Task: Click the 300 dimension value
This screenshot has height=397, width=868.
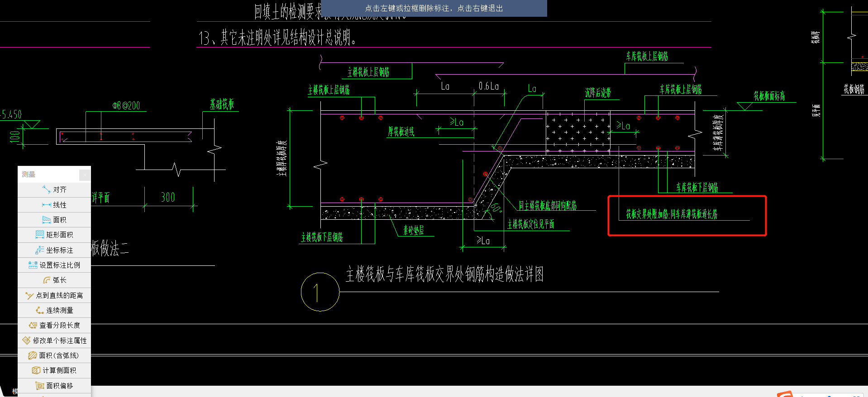Action: [168, 197]
